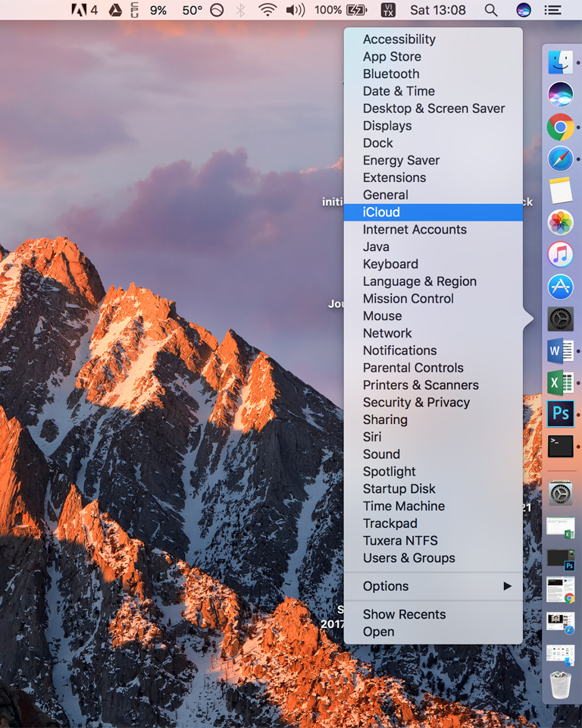Screen dimensions: 582x728
Task: Open Photoshop from the Dock
Action: pos(560,414)
